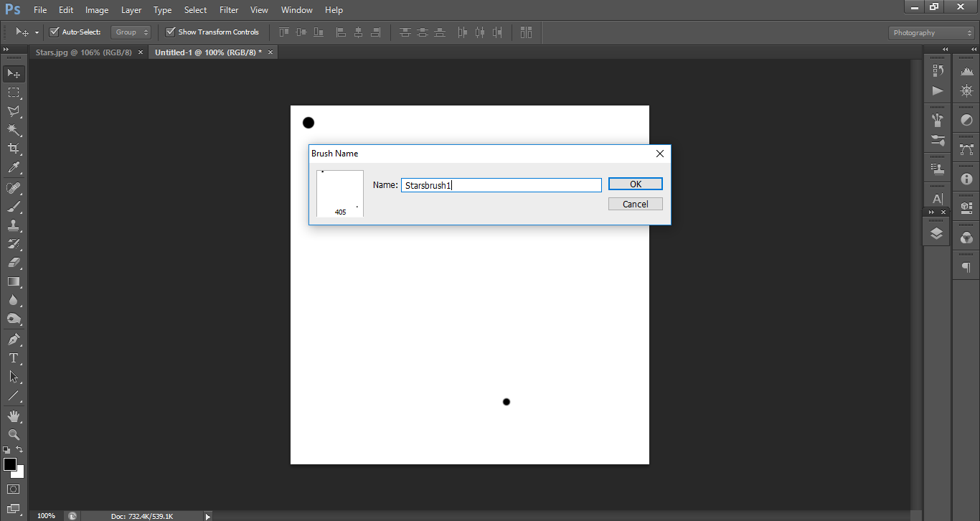Screen dimensions: 980x521
Task: Confirm brush name with OK
Action: [636, 184]
